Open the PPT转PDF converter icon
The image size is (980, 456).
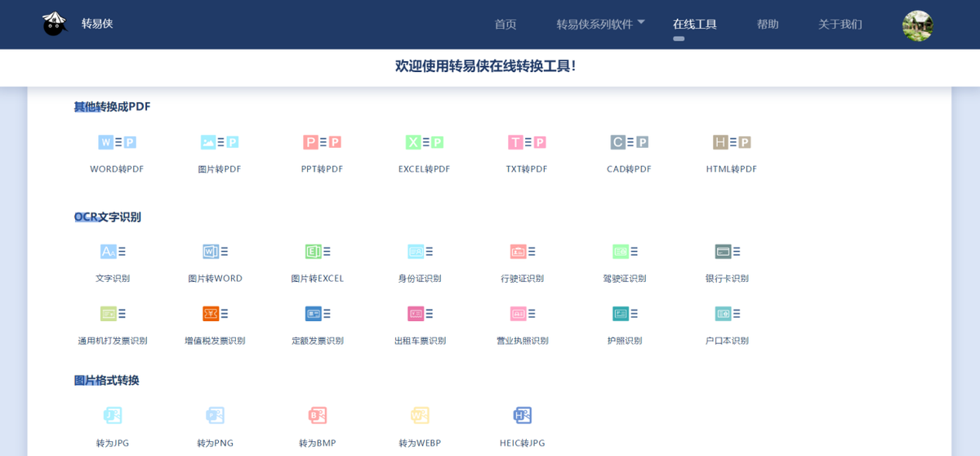(x=322, y=142)
